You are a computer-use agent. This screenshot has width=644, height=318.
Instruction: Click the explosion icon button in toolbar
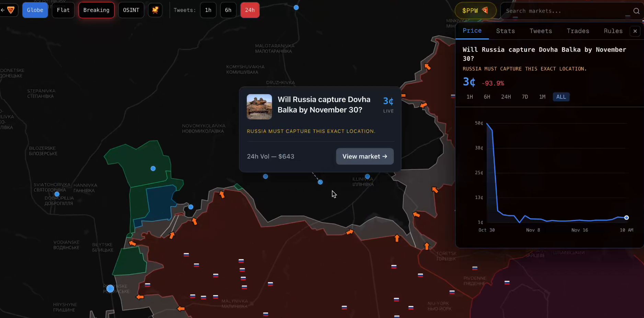point(155,10)
